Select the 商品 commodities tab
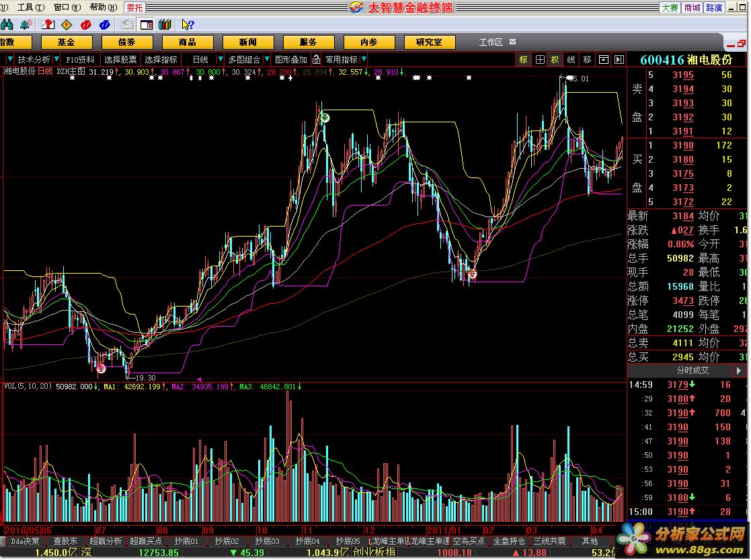Screen dimensions: 751x560 coord(188,42)
